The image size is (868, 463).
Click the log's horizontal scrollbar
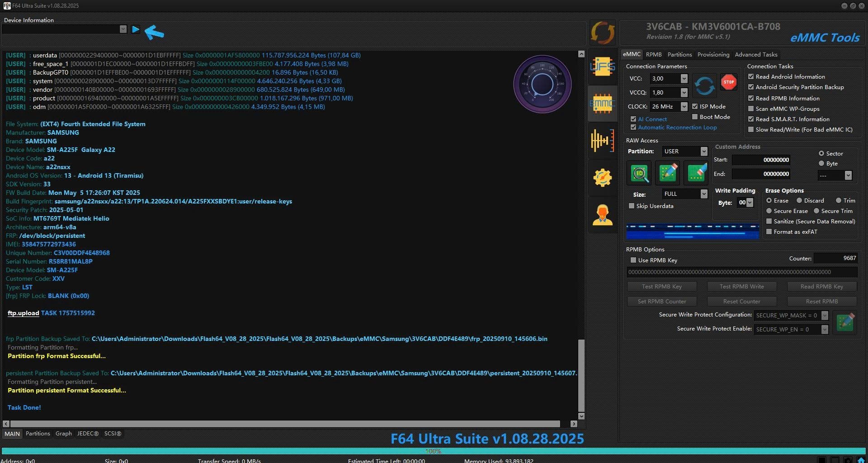[285, 424]
